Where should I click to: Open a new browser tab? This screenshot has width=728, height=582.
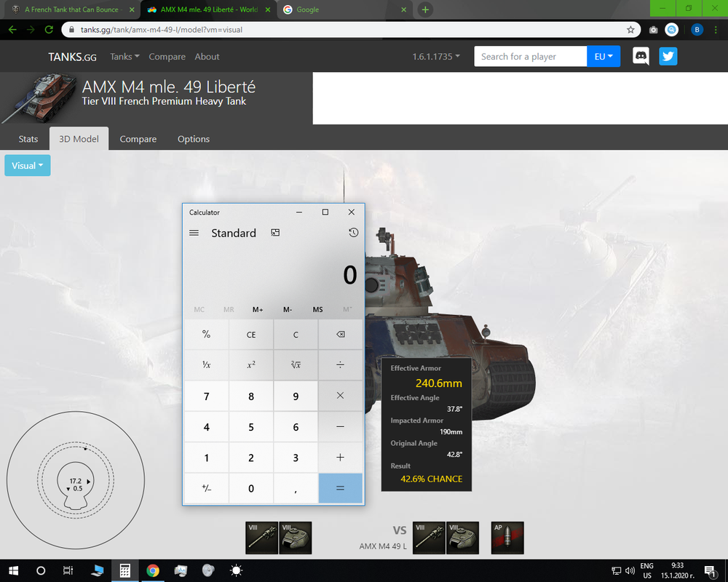pyautogui.click(x=425, y=9)
